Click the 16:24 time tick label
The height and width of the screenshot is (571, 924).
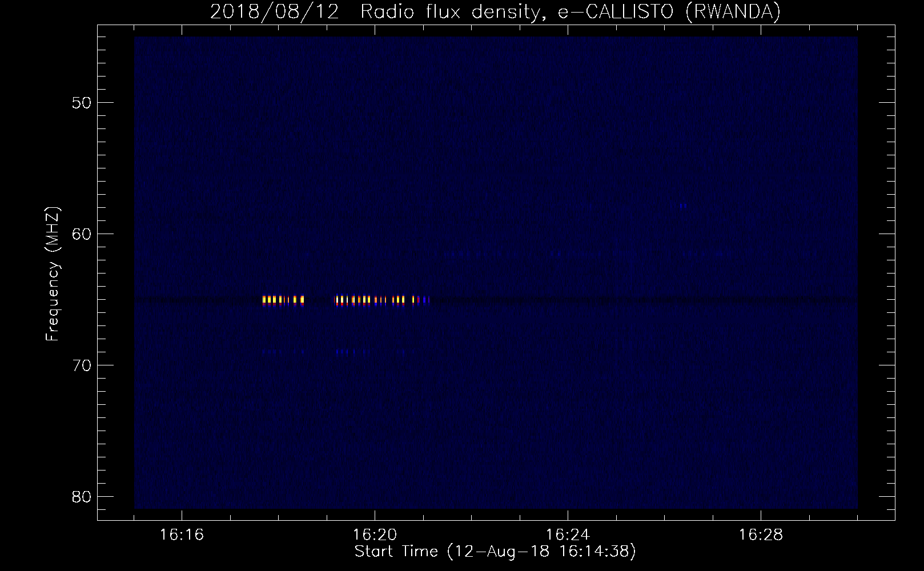click(x=568, y=535)
